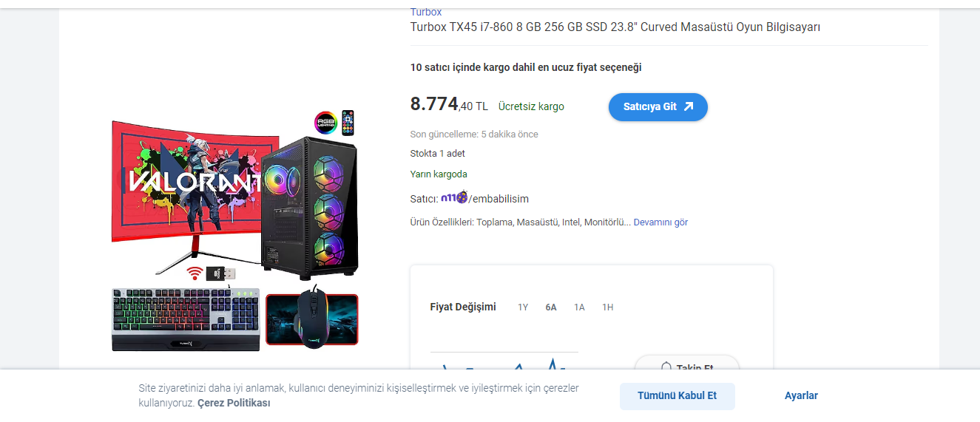Choose the 1A price history range
This screenshot has width=980, height=422.
point(579,307)
